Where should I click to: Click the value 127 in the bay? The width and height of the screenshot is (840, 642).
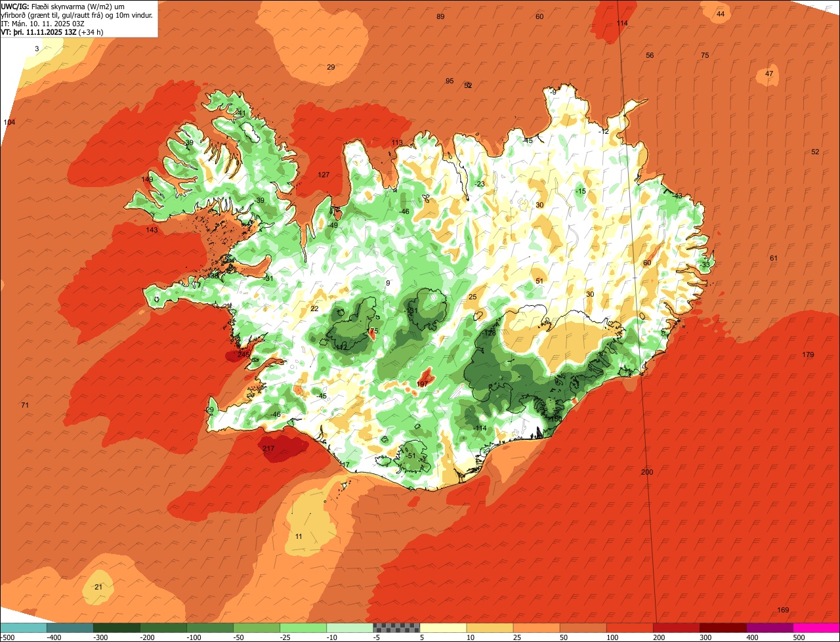tap(324, 175)
